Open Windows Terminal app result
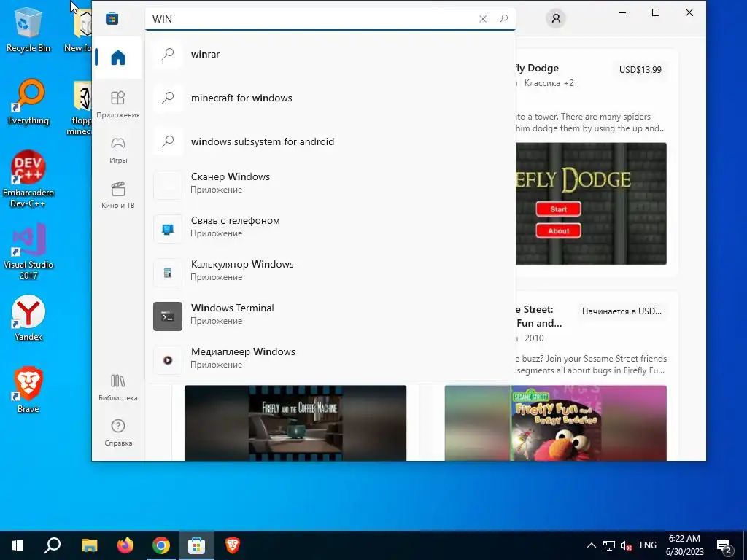This screenshot has width=747, height=560. point(330,316)
